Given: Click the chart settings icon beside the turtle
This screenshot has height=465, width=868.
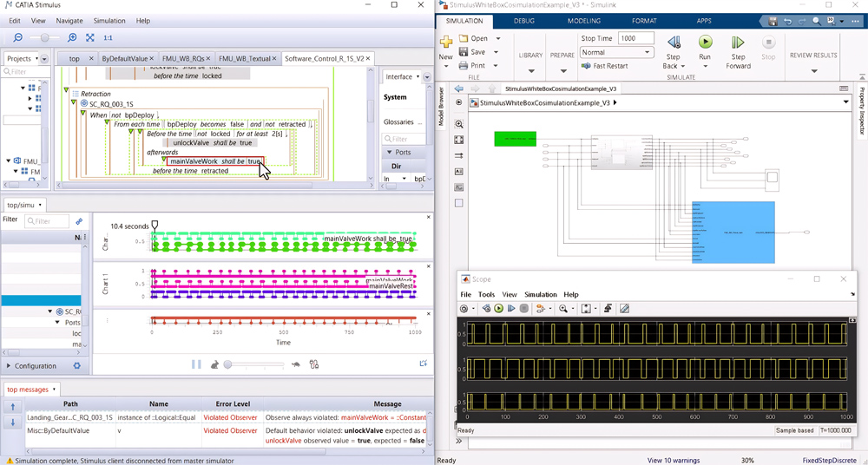Looking at the screenshot, I should [x=314, y=364].
